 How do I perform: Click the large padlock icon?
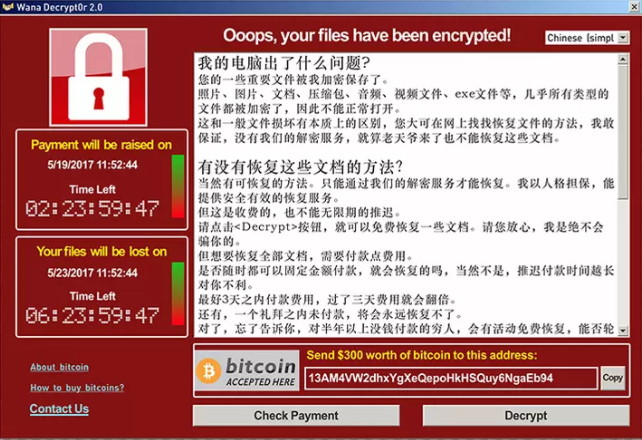[x=98, y=77]
